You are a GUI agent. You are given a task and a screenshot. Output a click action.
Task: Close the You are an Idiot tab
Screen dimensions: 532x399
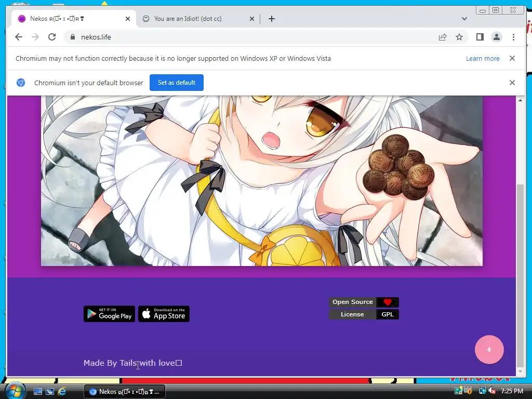click(252, 19)
